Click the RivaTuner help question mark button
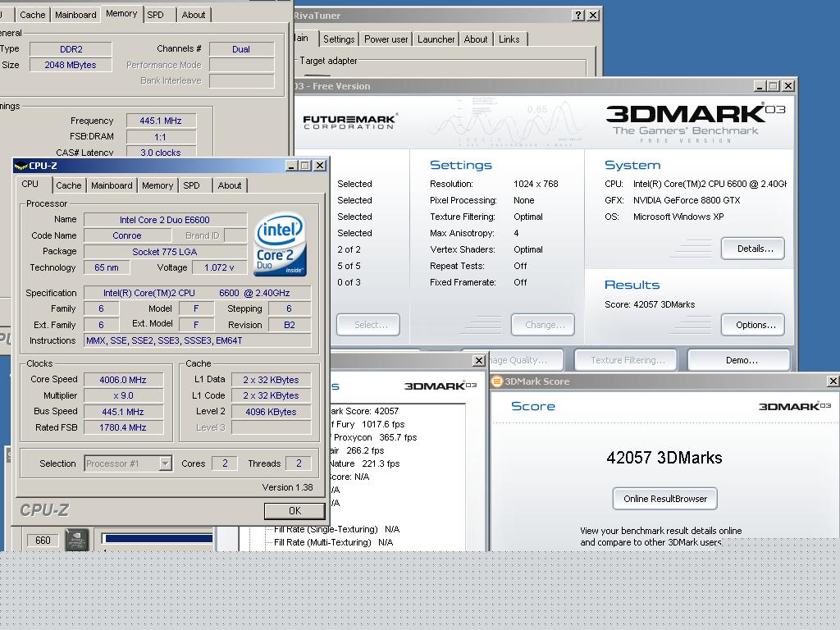Viewport: 840px width, 630px height. (x=578, y=16)
